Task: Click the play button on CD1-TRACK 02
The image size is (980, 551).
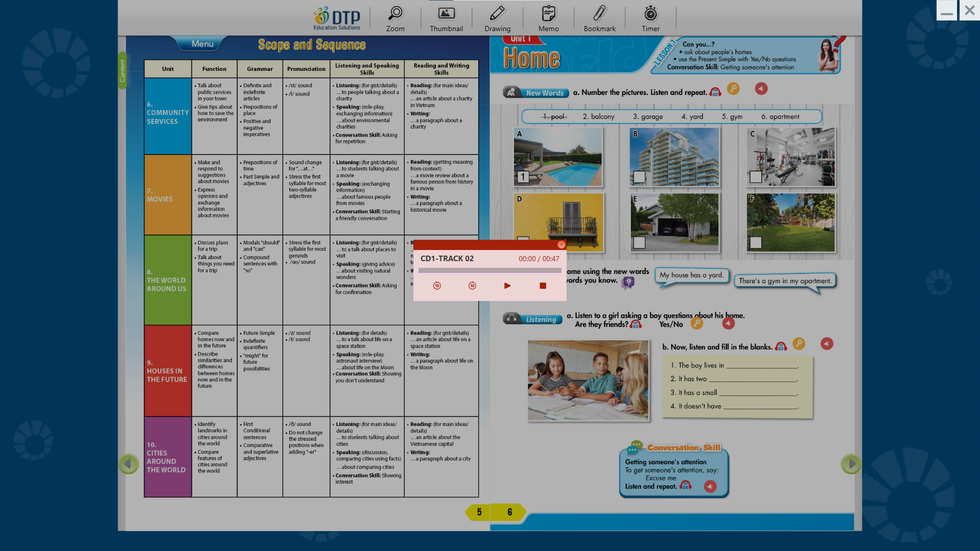Action: pyautogui.click(x=507, y=285)
